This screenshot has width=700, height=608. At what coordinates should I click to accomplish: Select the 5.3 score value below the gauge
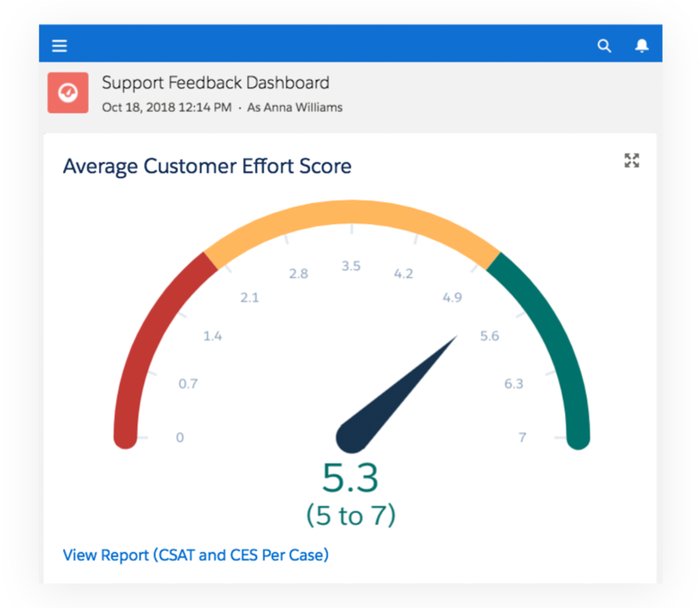tap(350, 479)
